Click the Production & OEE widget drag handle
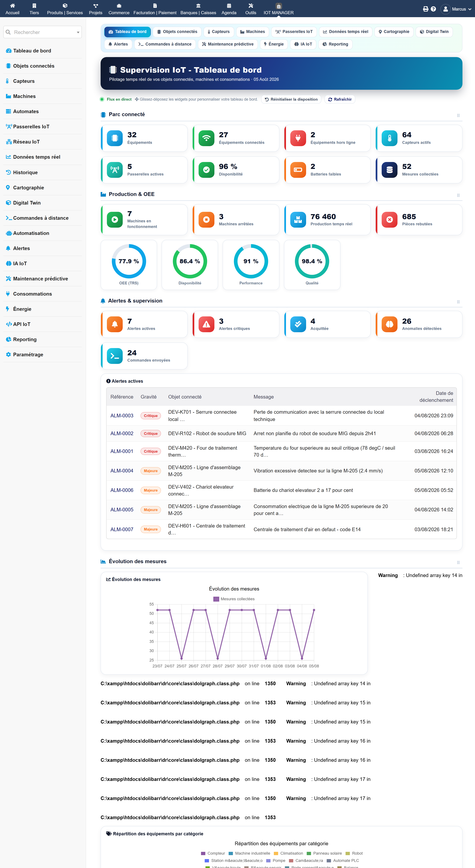The image size is (475, 868). pyautogui.click(x=458, y=195)
